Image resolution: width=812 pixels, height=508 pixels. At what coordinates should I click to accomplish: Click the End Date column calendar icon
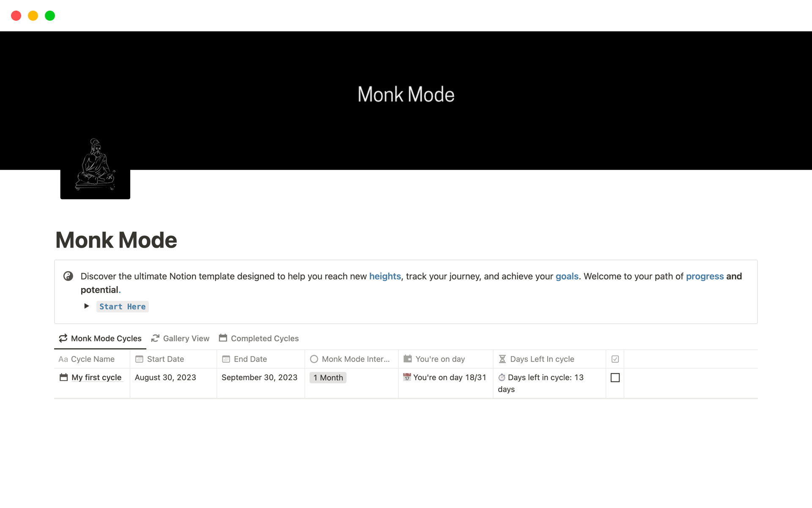click(x=226, y=359)
